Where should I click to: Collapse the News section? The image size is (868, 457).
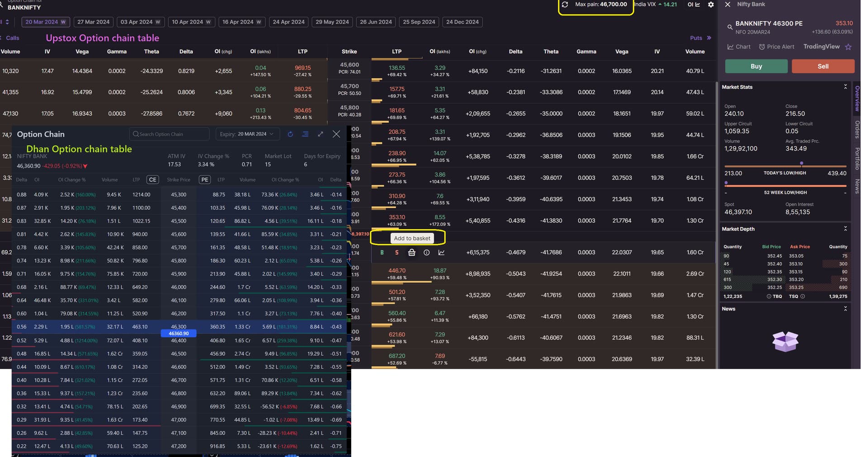coord(845,308)
